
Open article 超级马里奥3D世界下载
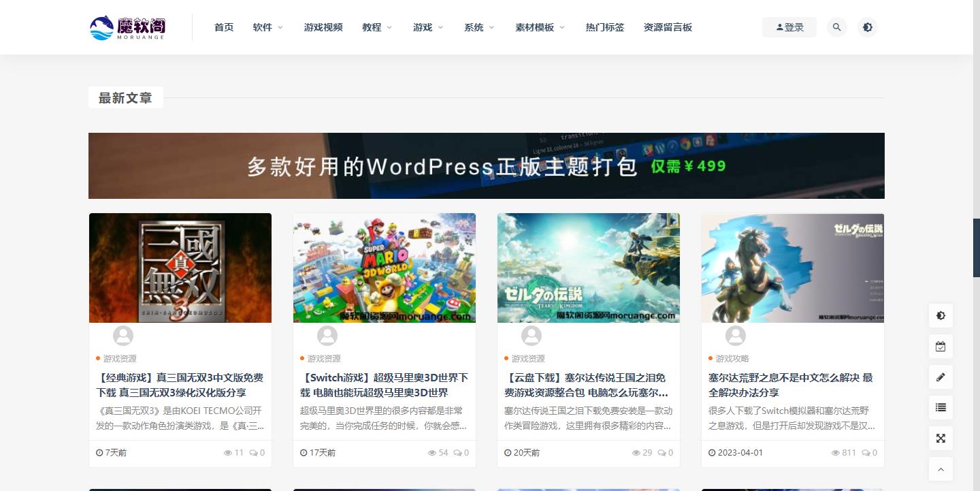point(384,385)
